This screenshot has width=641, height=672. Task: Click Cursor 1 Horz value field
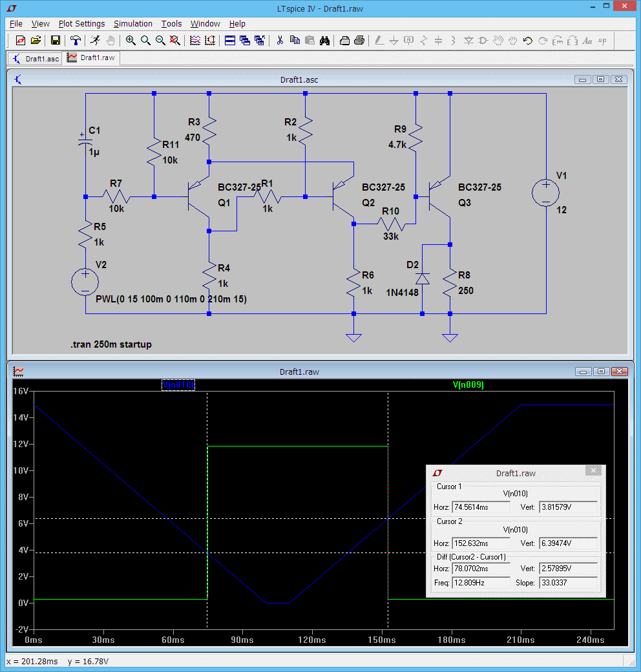click(x=480, y=508)
